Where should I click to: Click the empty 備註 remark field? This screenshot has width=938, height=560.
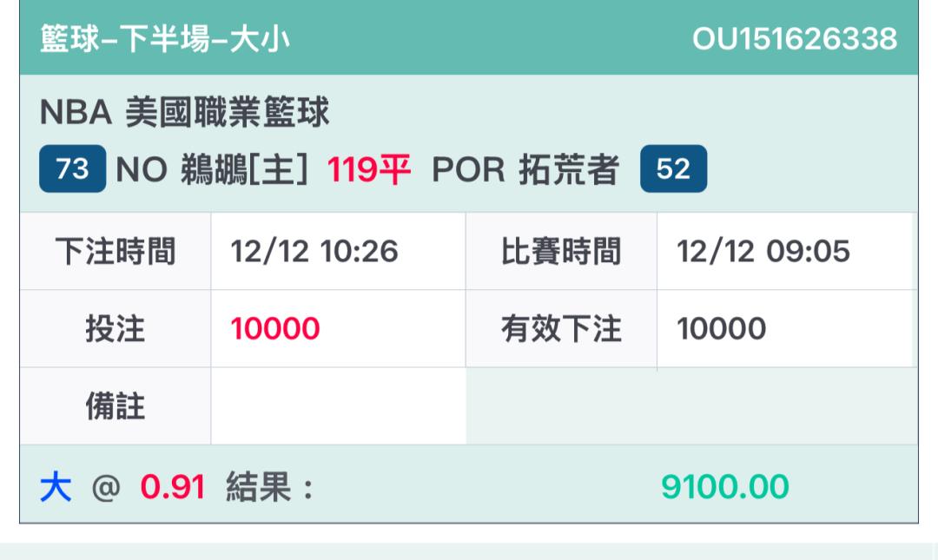(x=338, y=406)
